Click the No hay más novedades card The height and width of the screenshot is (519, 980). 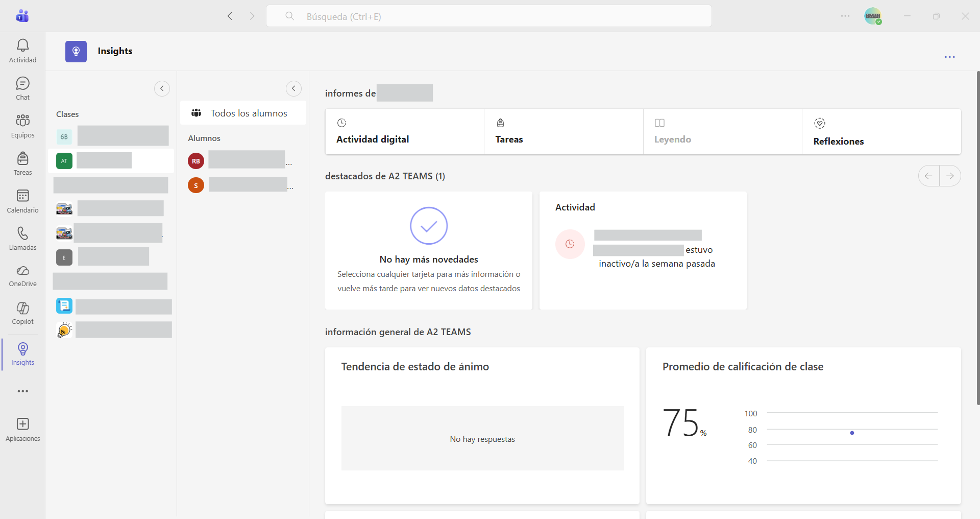click(x=429, y=250)
